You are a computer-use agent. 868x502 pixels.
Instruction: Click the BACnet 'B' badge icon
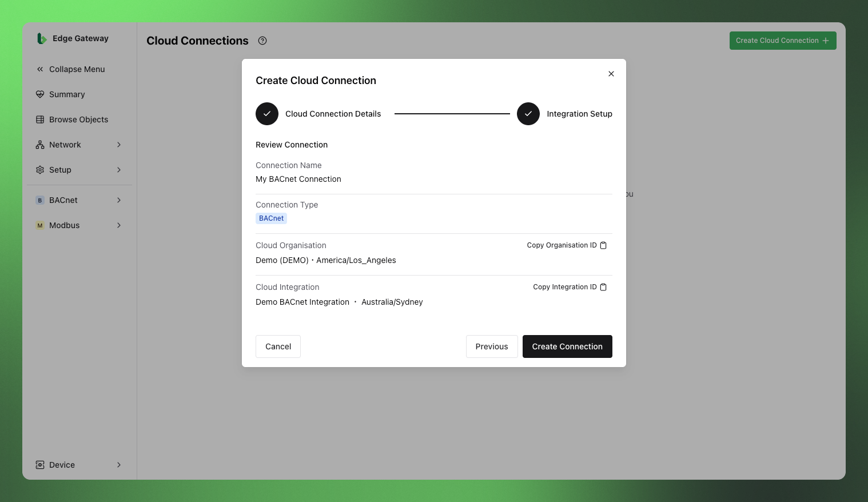[x=40, y=200]
